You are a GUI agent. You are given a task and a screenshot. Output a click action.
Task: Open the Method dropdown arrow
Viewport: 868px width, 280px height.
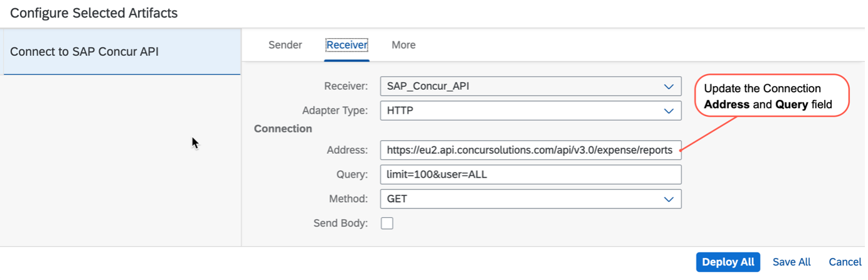[669, 199]
